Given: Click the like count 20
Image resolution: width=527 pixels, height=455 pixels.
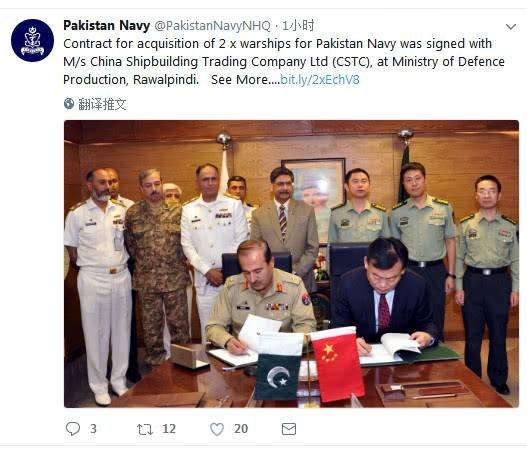Looking at the screenshot, I should pos(241,429).
